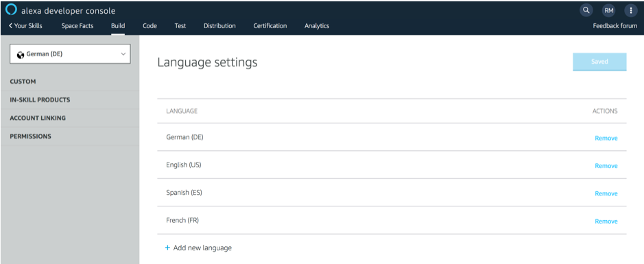This screenshot has width=644, height=264.
Task: Open the Space Facts skill tab
Action: (x=77, y=26)
